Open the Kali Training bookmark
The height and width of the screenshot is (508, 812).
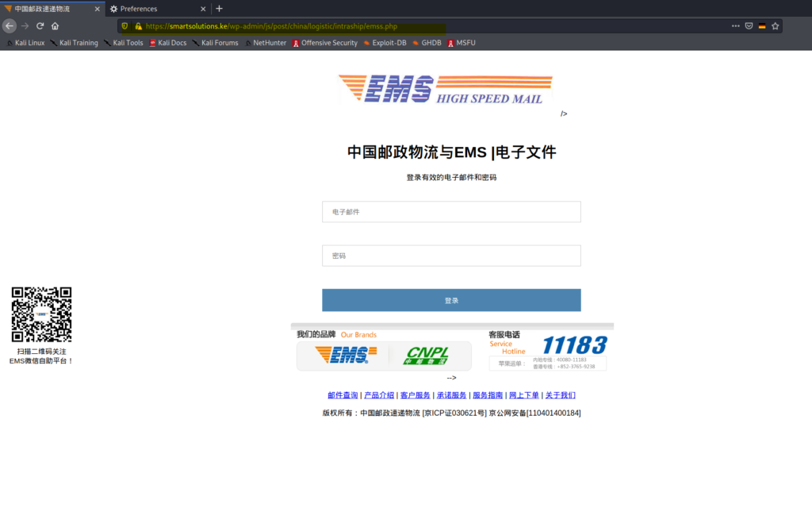pyautogui.click(x=74, y=43)
